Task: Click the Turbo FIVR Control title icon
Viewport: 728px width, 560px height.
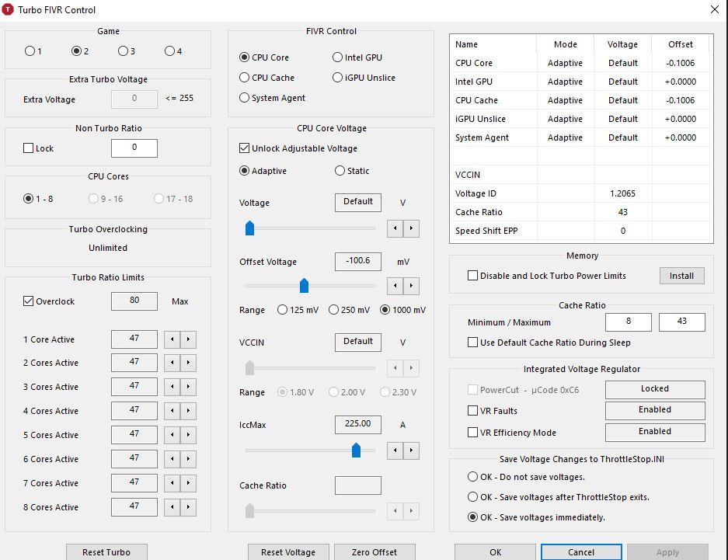Action: pos(8,9)
